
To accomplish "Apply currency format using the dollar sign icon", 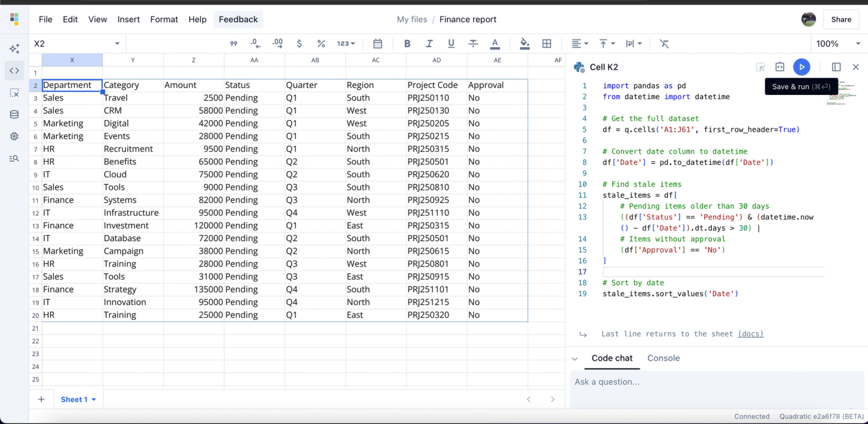I will coord(299,43).
